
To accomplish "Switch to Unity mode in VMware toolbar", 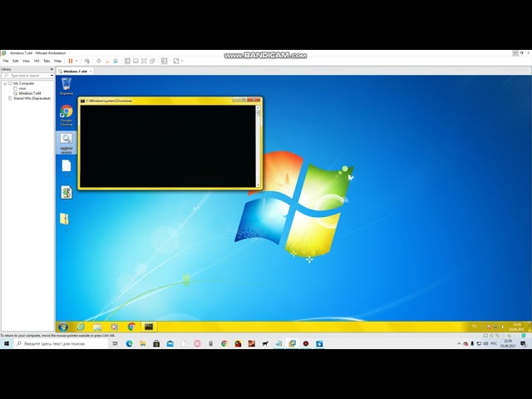I will pyautogui.click(x=153, y=61).
